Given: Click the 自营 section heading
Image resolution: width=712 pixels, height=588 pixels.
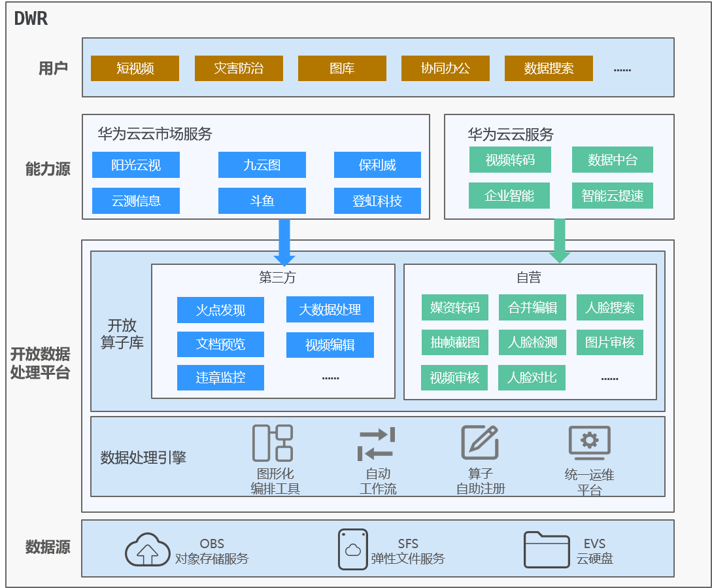Looking at the screenshot, I should pos(529,277).
